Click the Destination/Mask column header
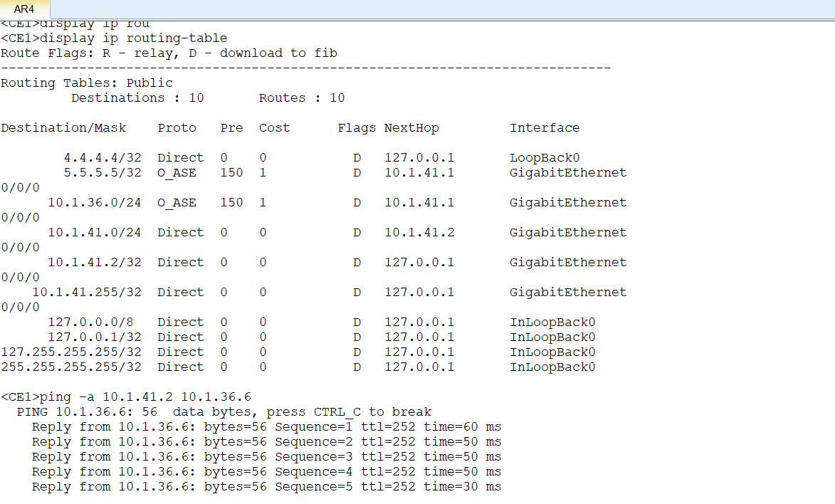Viewport: 835px width, 504px height. [63, 128]
